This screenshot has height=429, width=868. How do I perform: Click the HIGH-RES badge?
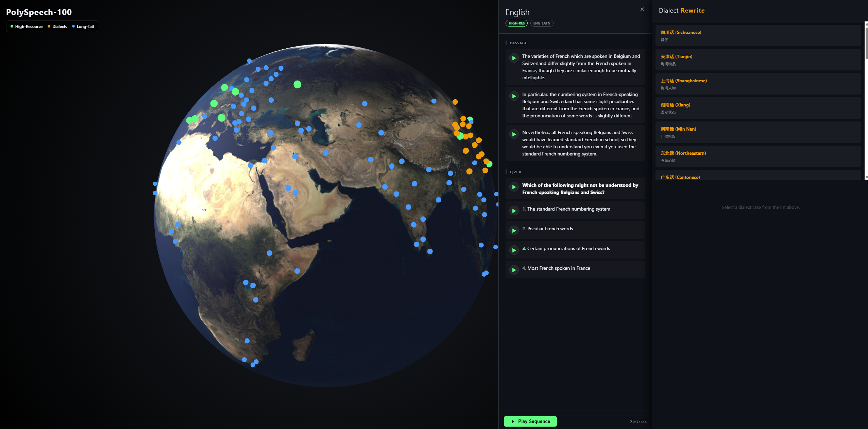516,23
